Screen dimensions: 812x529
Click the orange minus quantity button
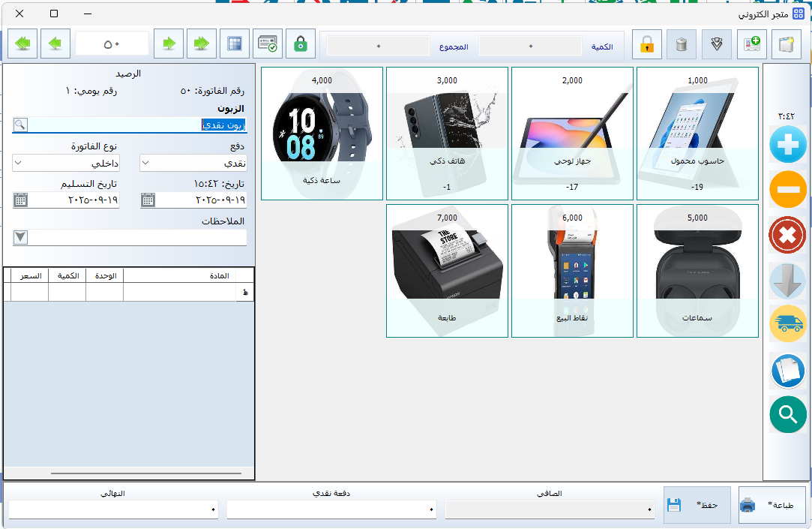pos(787,189)
